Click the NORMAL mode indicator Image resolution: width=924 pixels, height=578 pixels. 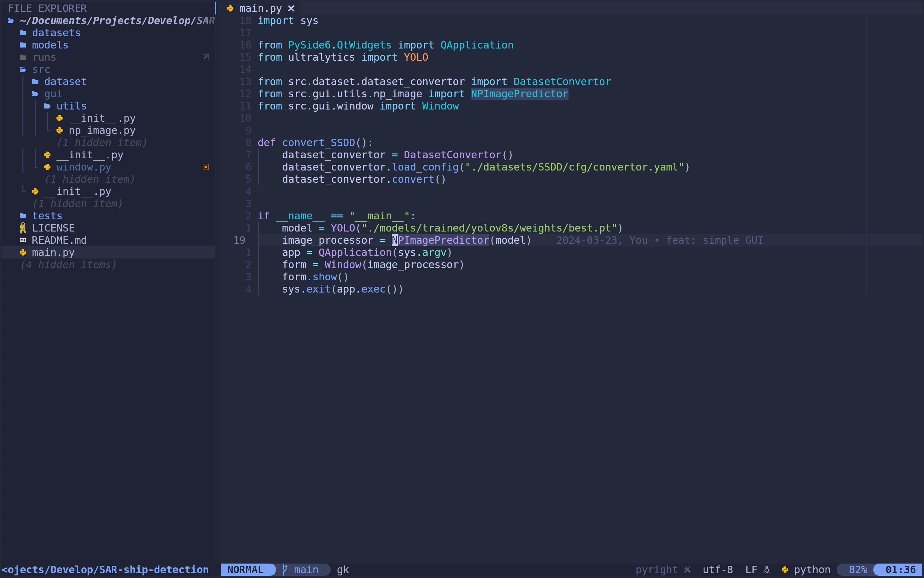pyautogui.click(x=245, y=570)
